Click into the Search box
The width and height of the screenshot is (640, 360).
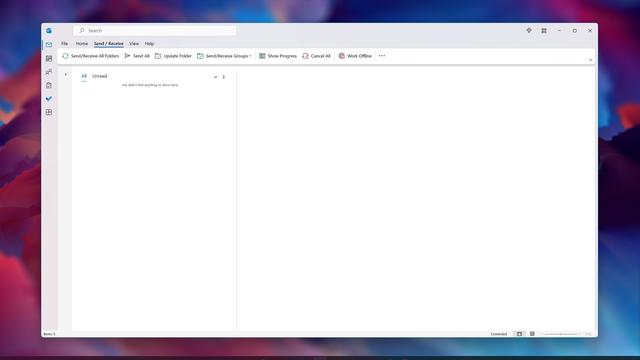(155, 31)
